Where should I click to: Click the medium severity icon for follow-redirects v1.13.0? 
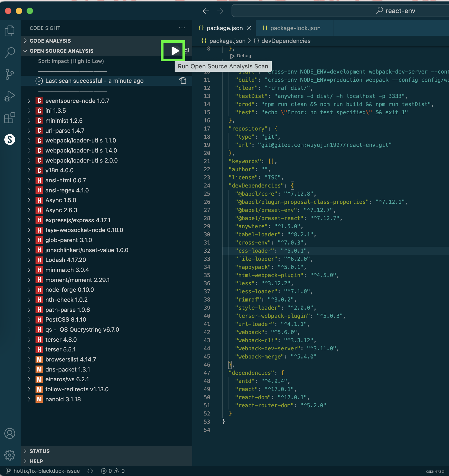(39, 389)
